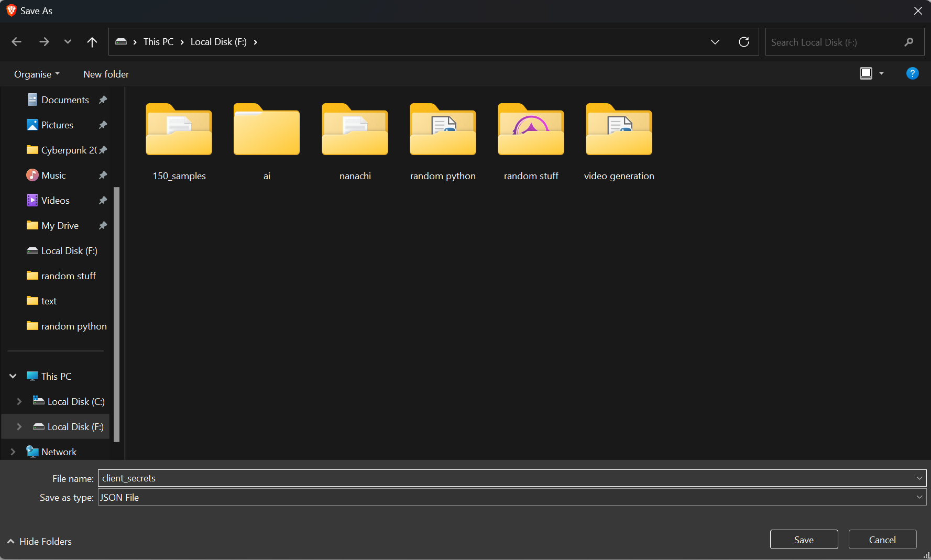931x560 pixels.
Task: Expand Local Disk (C:) in the tree
Action: (19, 401)
